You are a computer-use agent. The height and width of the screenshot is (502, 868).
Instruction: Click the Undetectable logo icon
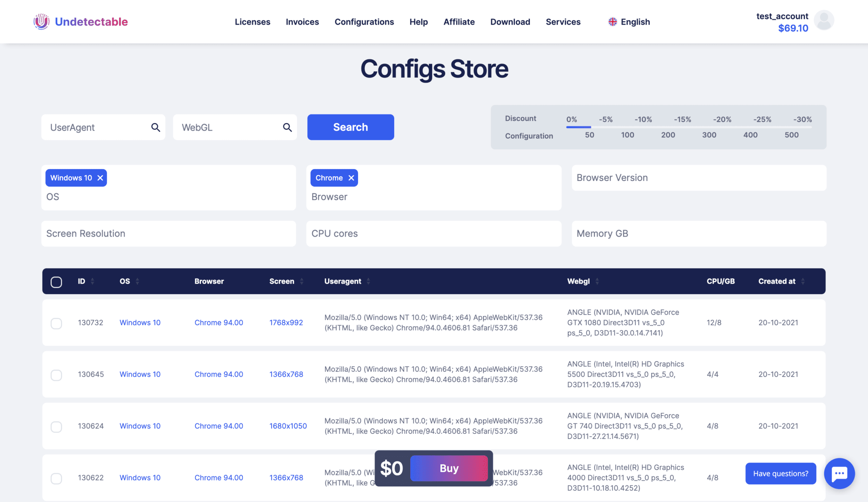click(42, 22)
